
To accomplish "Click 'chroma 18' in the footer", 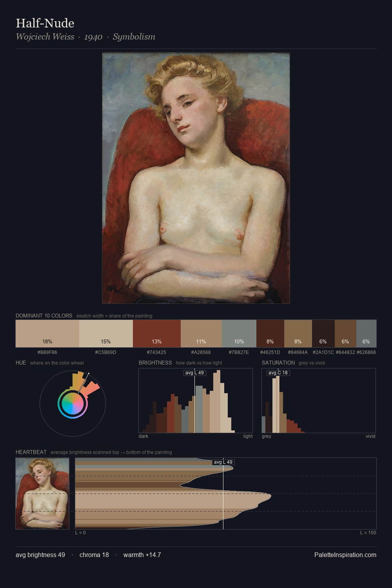I will coord(94,555).
